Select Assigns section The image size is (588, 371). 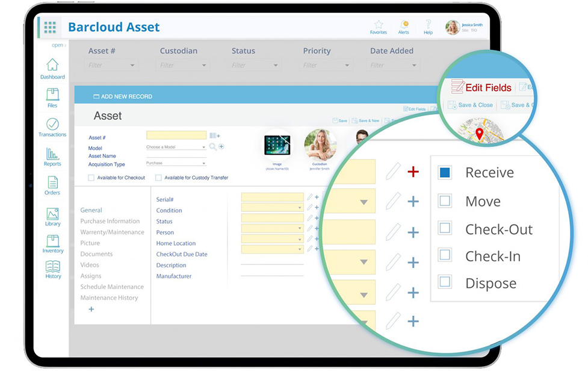(91, 276)
